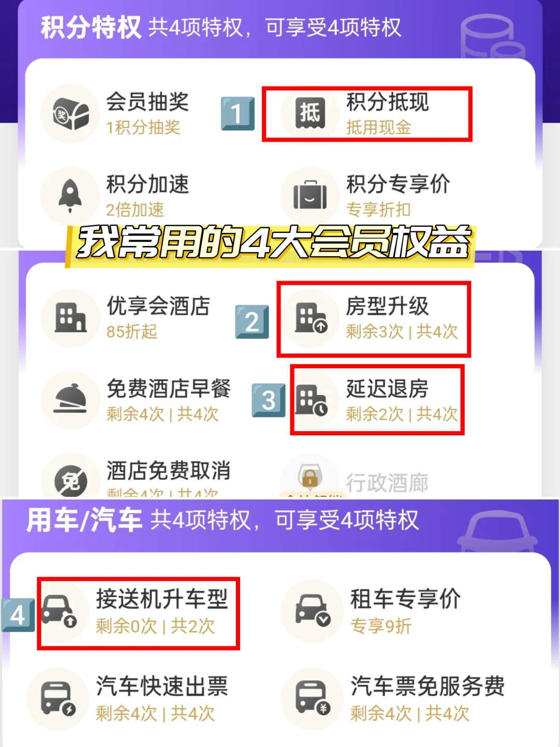Open the 积分专享价 briefcase icon
Screen dimensions: 560x747
click(310, 196)
